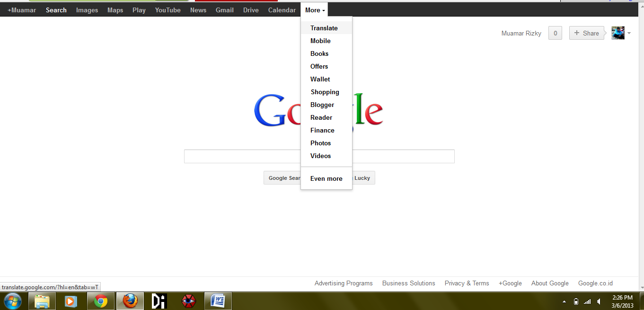Viewport: 644px width, 310px height.
Task: Open Windows Media Player from the taskbar
Action: click(x=71, y=301)
